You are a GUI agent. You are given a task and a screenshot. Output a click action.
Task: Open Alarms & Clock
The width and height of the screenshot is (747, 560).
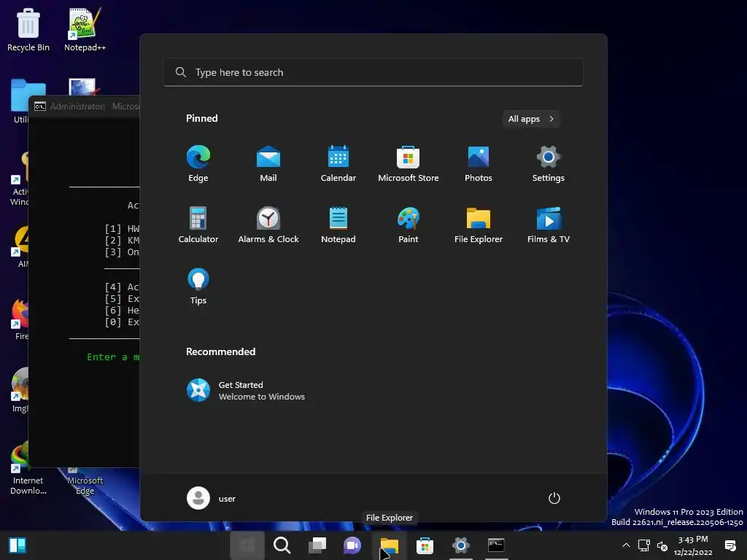tap(268, 225)
